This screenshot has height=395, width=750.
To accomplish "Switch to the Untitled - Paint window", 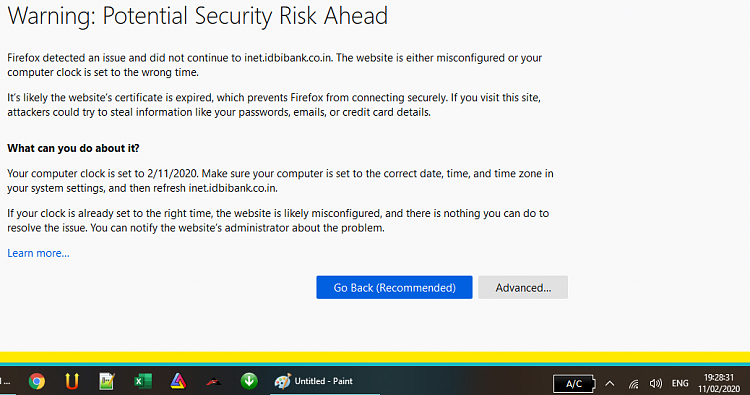I will (x=313, y=381).
